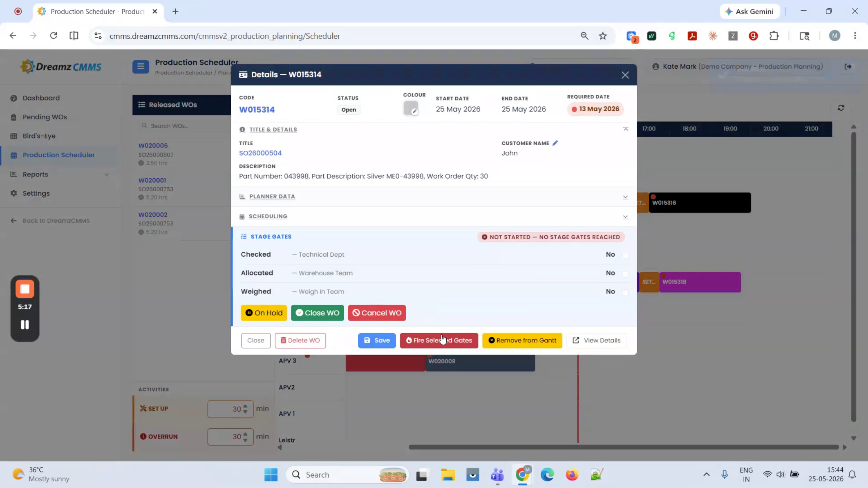Select released work order W020001

coord(152,180)
